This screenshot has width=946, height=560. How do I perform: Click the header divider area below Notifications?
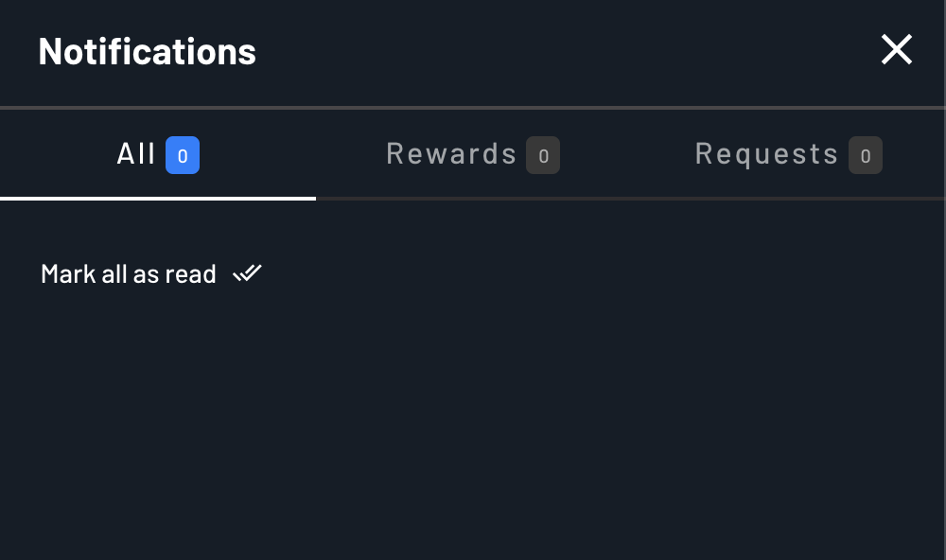click(473, 105)
